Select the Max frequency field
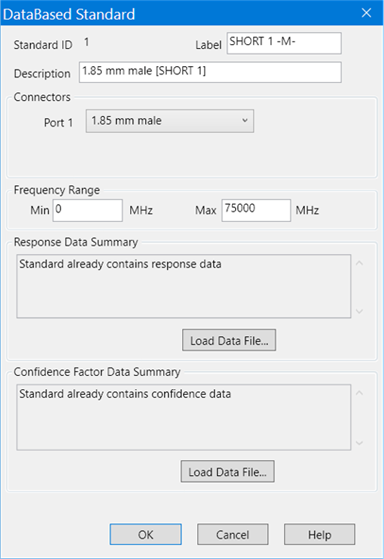 256,210
